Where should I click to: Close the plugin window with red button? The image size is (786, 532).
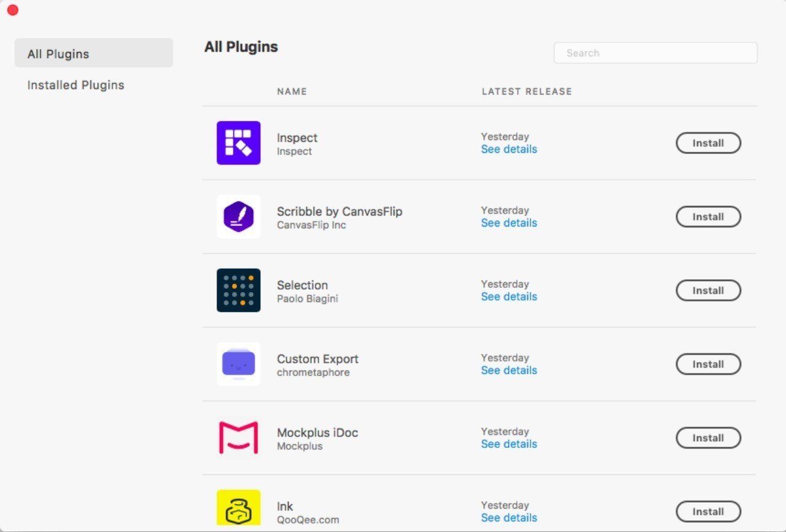[12, 10]
